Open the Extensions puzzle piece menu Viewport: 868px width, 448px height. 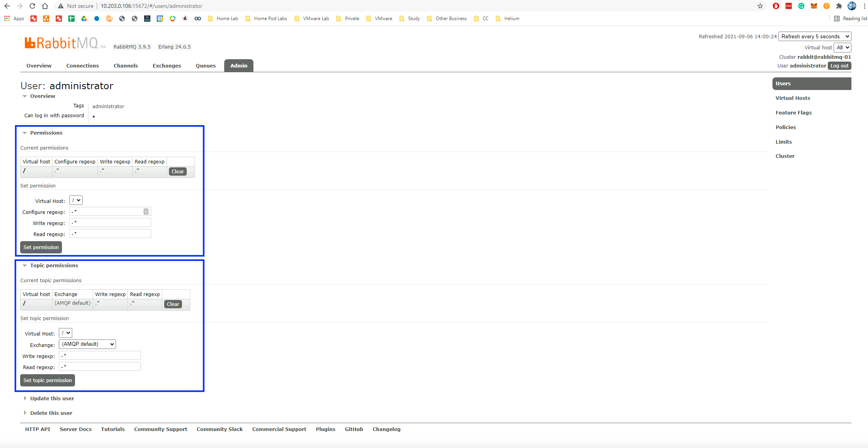(839, 6)
